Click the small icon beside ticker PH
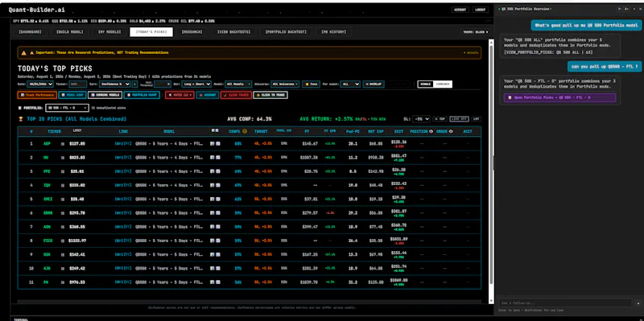 [x=63, y=282]
